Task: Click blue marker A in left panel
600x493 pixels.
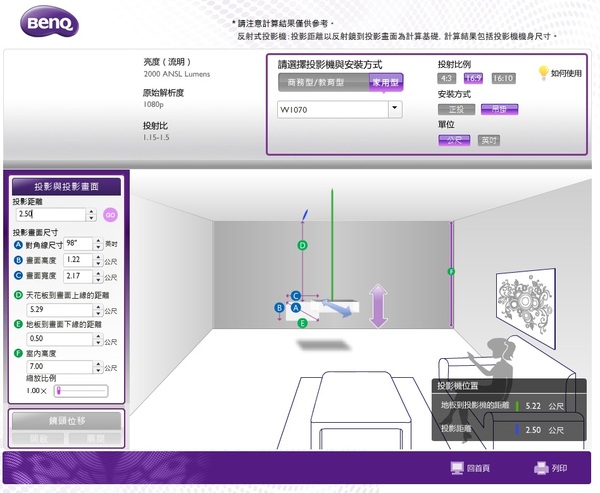Action: (x=18, y=245)
